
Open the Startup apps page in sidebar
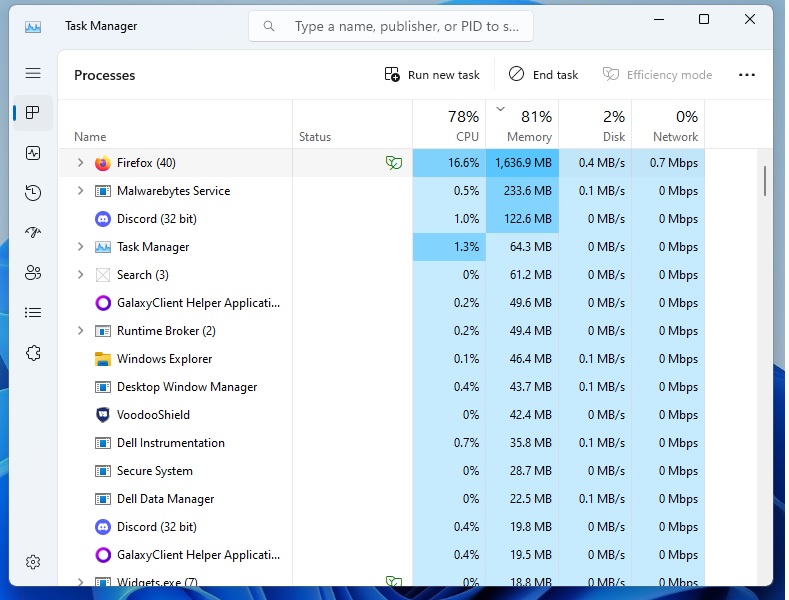(33, 233)
